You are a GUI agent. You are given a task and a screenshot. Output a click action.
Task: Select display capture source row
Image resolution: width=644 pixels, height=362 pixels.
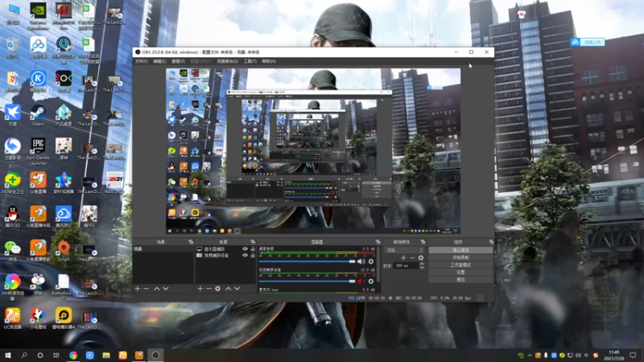coord(225,249)
